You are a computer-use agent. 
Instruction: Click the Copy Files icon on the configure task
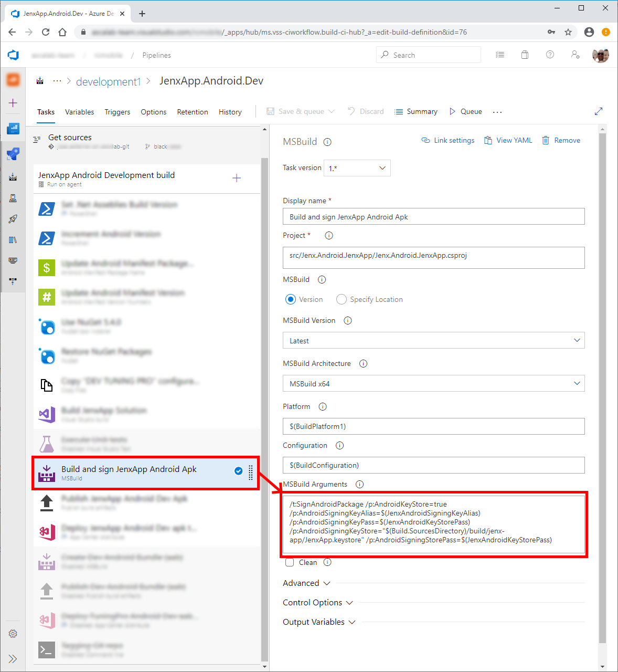point(47,385)
